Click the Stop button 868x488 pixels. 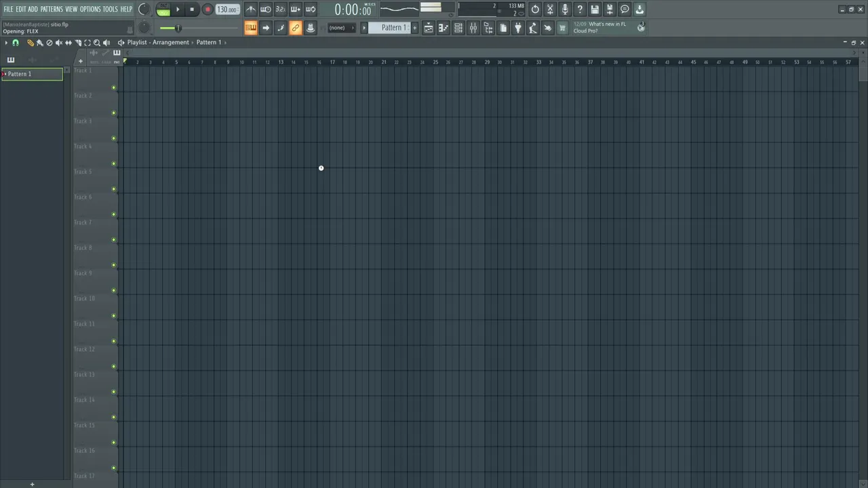tap(193, 9)
